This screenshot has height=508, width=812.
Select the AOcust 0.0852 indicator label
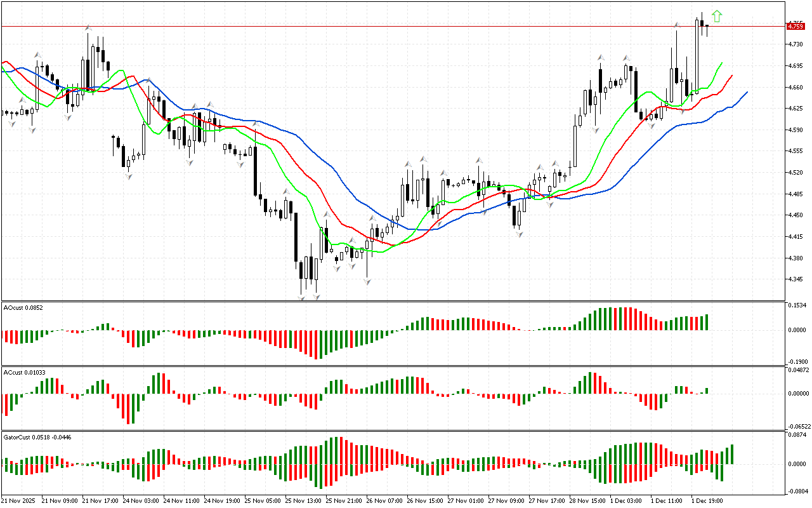pos(23,307)
